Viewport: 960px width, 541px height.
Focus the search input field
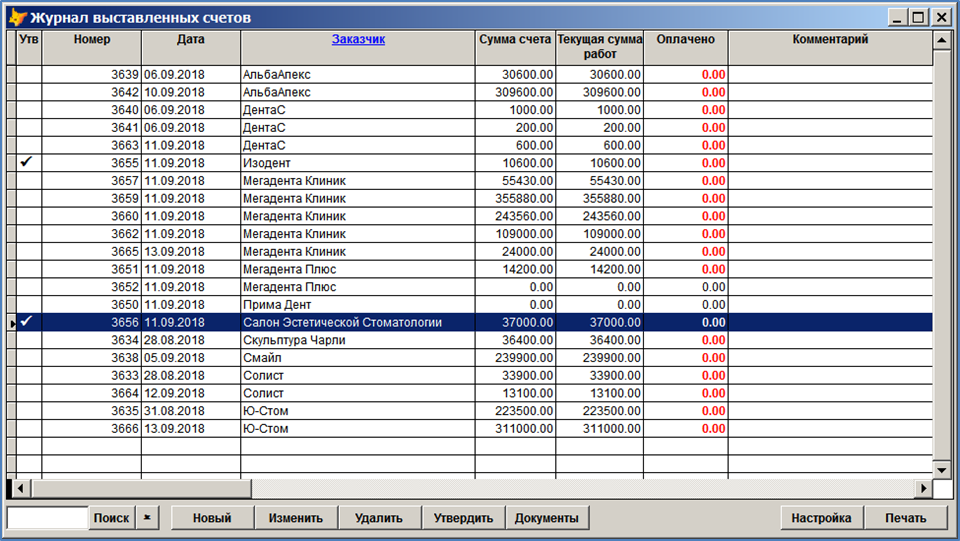(x=47, y=518)
